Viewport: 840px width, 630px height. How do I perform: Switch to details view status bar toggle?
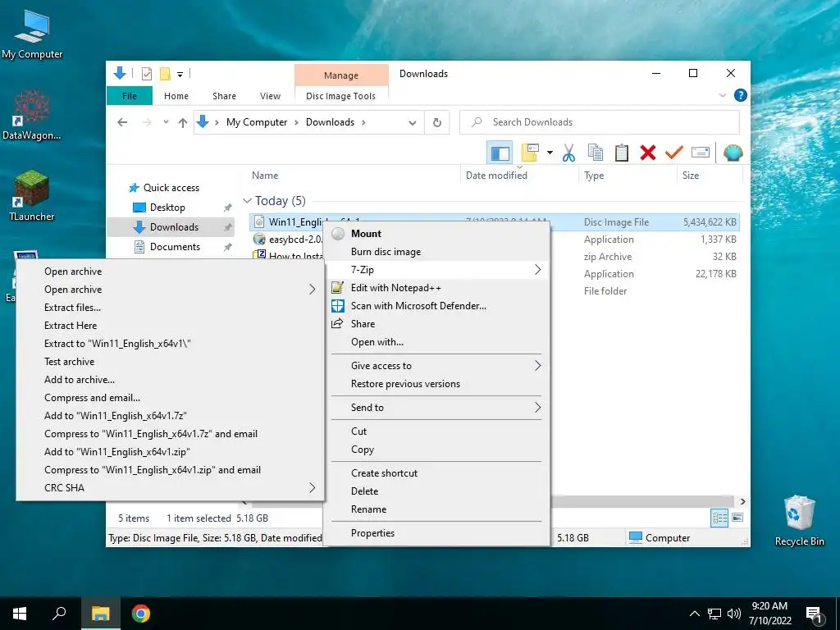pyautogui.click(x=719, y=518)
